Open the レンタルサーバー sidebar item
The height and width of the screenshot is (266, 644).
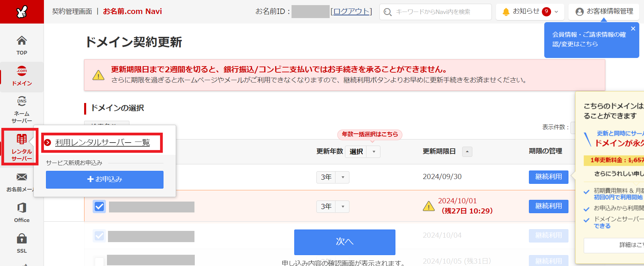click(22, 147)
